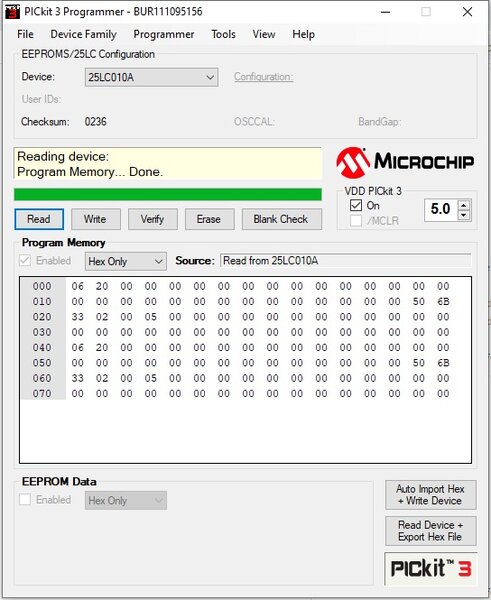The height and width of the screenshot is (600, 491).
Task: Click the Blank Check button
Action: 282,219
